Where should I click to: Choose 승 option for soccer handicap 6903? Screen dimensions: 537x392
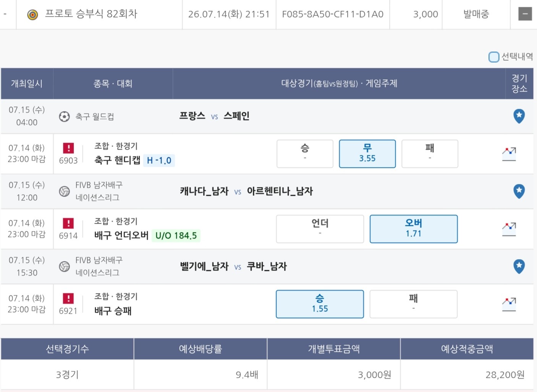305,154
